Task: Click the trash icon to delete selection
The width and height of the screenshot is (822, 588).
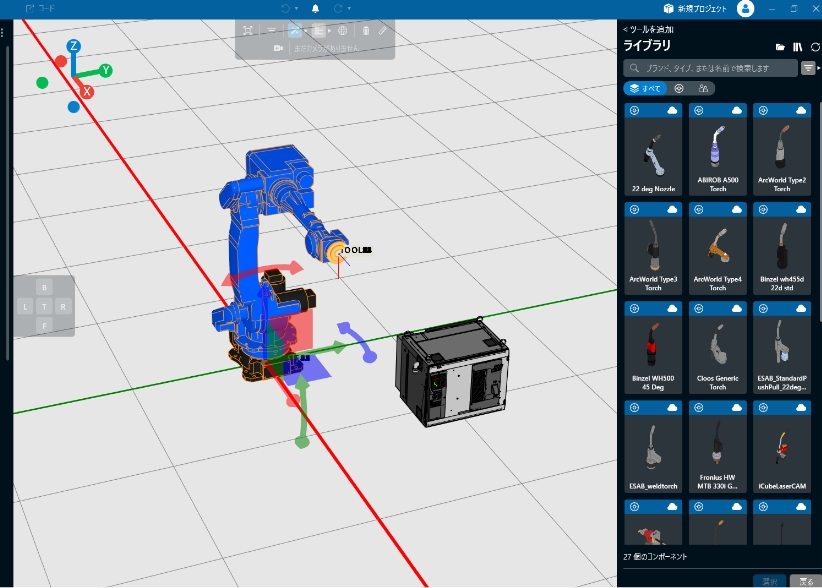Action: click(366, 30)
